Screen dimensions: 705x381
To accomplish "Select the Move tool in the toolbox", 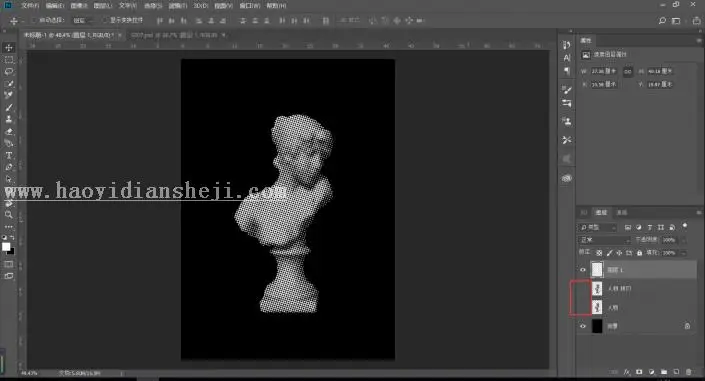I will [9, 48].
